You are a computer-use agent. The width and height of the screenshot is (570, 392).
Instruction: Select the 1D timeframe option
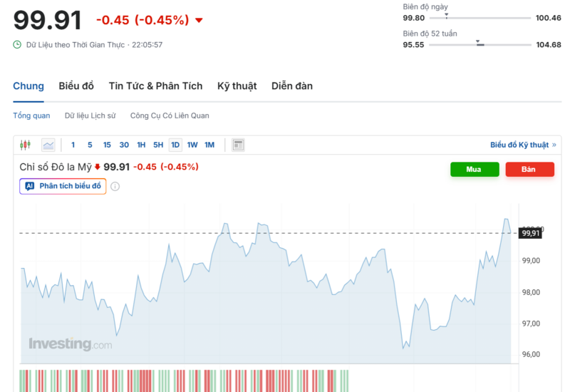175,145
